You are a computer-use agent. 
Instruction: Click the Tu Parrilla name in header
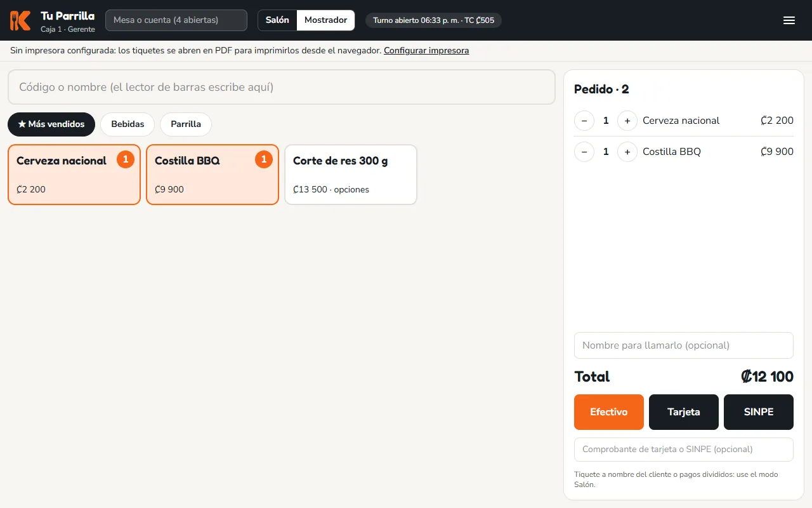(x=67, y=16)
